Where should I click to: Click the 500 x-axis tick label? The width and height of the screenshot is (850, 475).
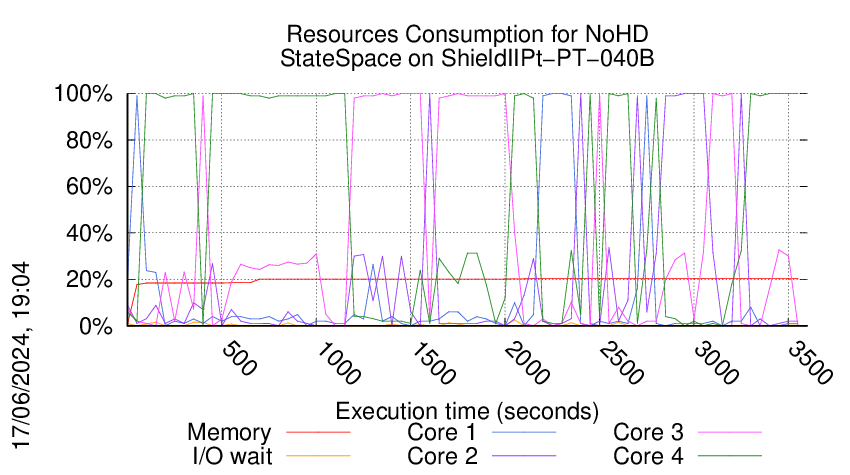click(239, 359)
